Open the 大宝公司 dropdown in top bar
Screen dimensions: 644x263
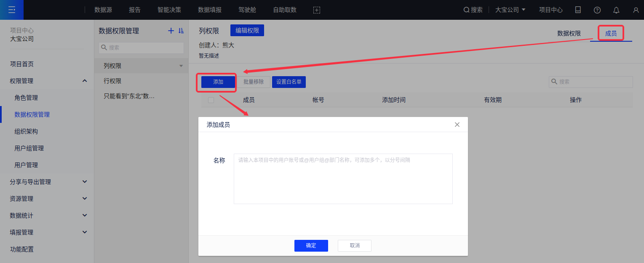click(x=510, y=10)
